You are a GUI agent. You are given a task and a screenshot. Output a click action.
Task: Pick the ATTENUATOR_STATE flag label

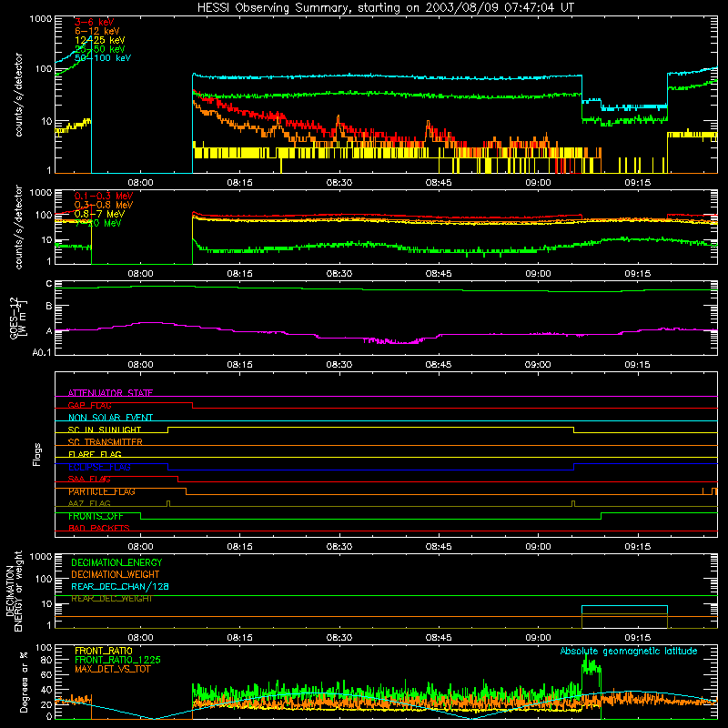pyautogui.click(x=110, y=393)
